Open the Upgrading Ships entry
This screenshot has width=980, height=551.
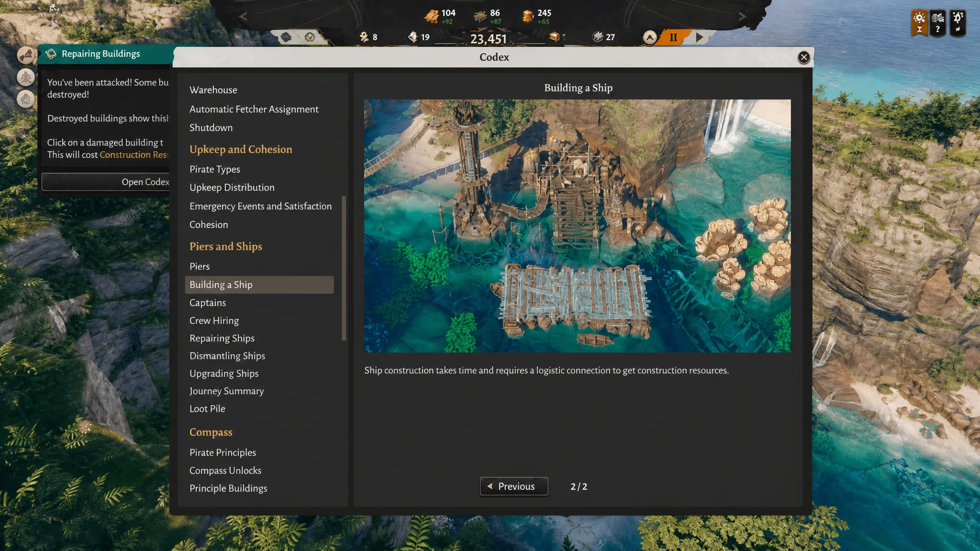tap(224, 374)
